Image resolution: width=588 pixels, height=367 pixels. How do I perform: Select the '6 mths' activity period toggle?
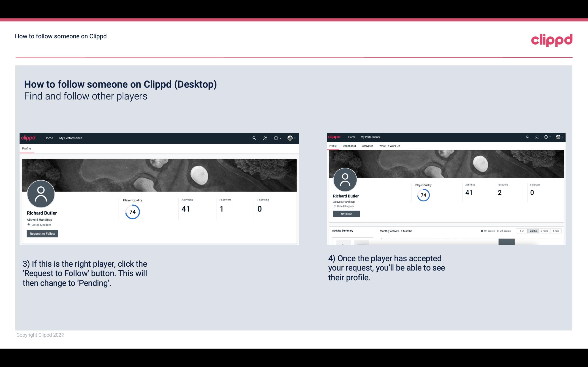533,231
